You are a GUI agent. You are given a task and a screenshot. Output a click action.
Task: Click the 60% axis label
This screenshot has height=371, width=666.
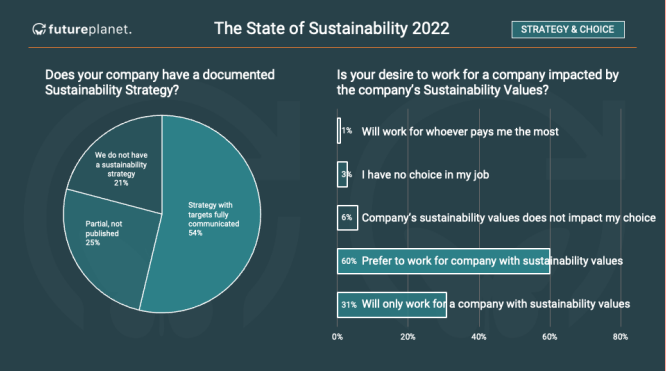click(x=550, y=337)
